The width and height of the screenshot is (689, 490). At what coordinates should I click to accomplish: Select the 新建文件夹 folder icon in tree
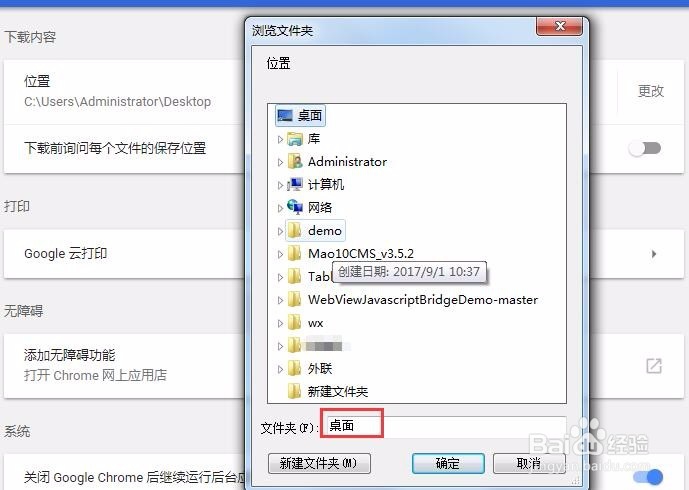click(295, 391)
